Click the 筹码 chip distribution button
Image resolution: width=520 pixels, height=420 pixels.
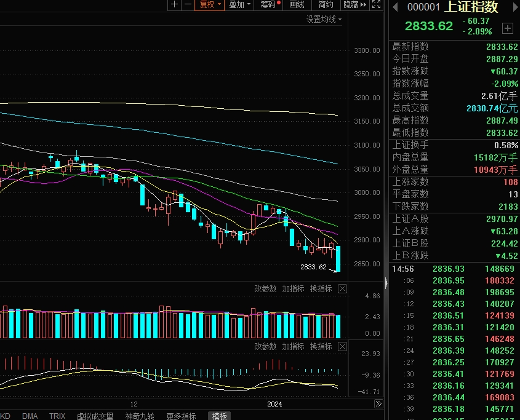click(x=268, y=5)
